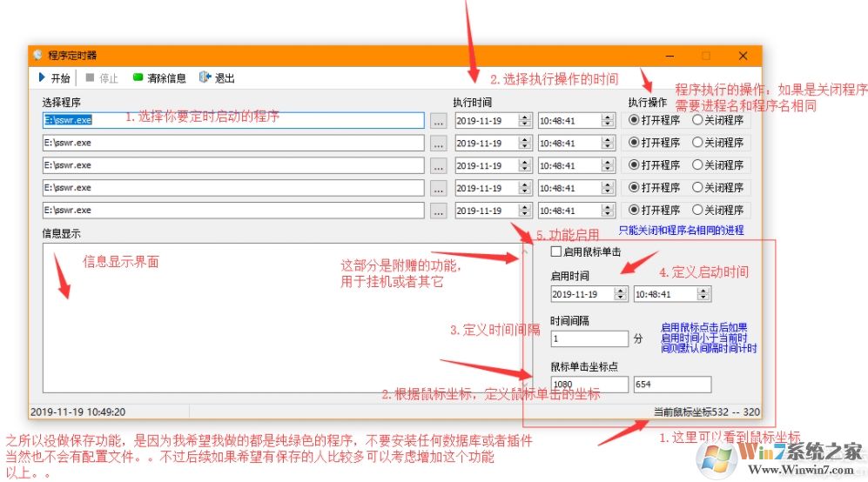Image resolution: width=868 pixels, height=482 pixels.
Task: Minimize the 程序定时器 window
Action: tap(670, 56)
